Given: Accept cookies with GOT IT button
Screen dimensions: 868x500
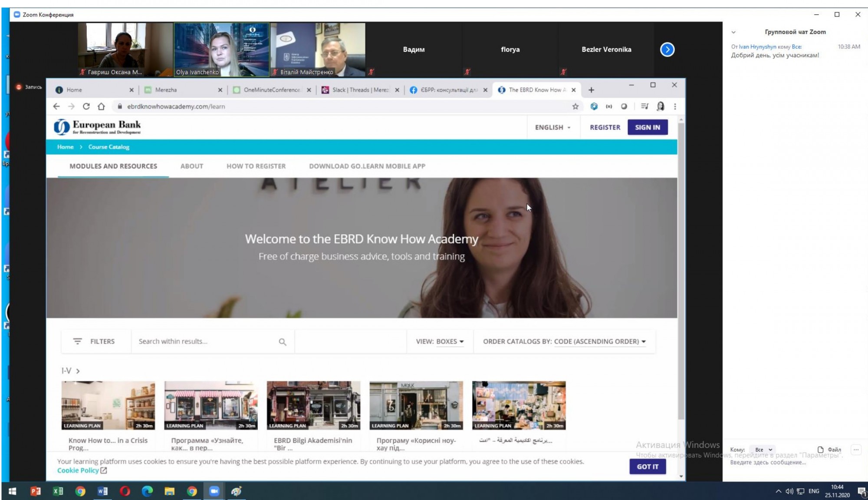Looking at the screenshot, I should pos(648,467).
